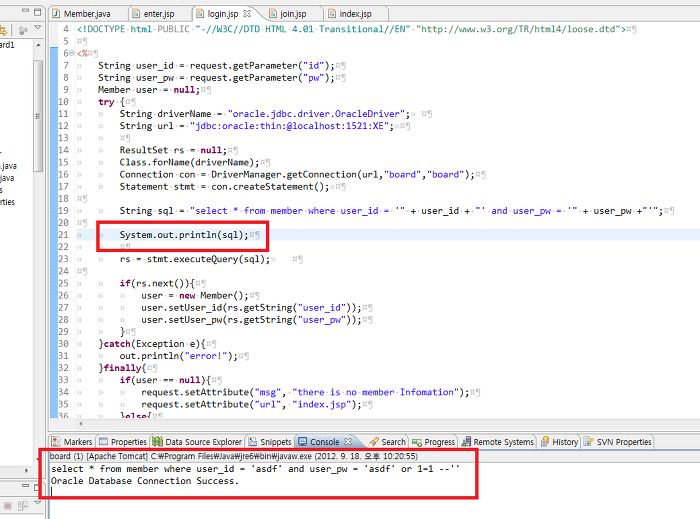Switch to the join.jsp editor tab
Screen dimensions: 700x519
[x=293, y=14]
